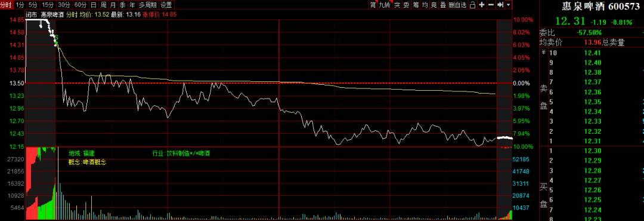Viewport: 644px width, 221px height.
Task: Zoom in with the plus icon
Action: coord(481,5)
